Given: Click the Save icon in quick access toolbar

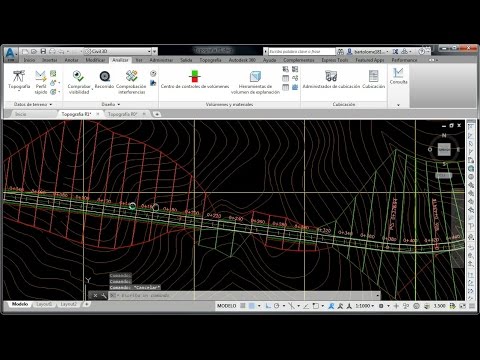Looking at the screenshot, I should pyautogui.click(x=43, y=51).
